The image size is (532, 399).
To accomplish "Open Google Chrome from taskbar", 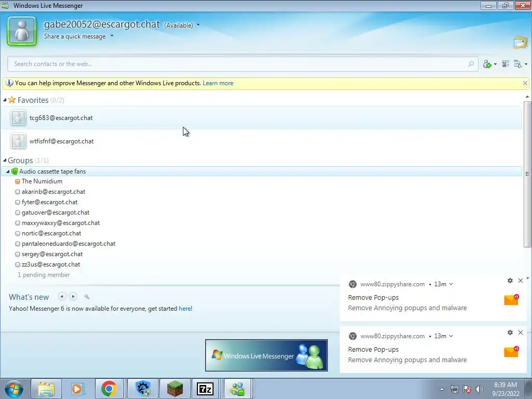I will tap(109, 389).
